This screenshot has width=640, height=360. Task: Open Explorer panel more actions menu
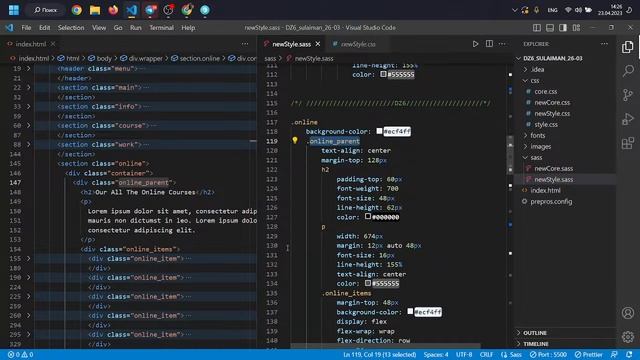tap(604, 44)
